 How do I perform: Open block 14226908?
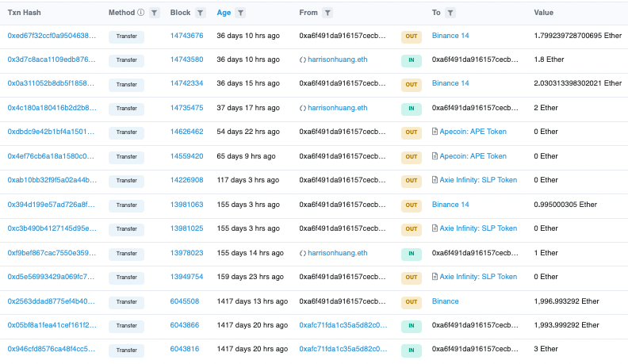point(186,180)
